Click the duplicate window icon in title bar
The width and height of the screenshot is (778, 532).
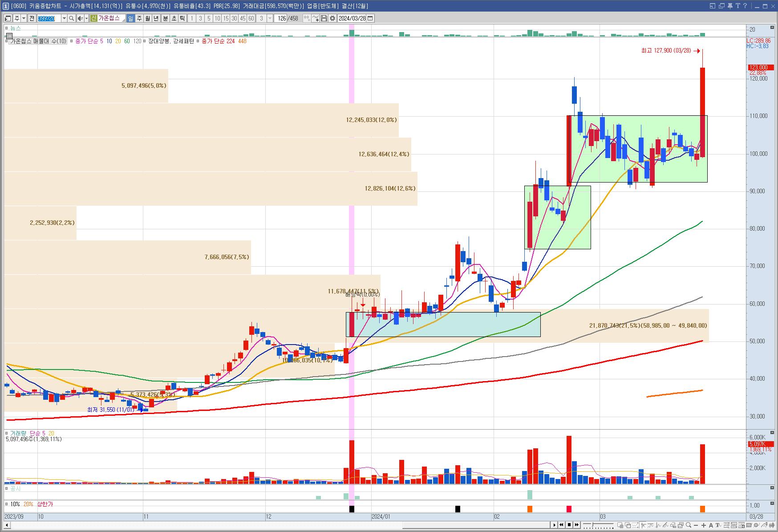click(x=721, y=6)
